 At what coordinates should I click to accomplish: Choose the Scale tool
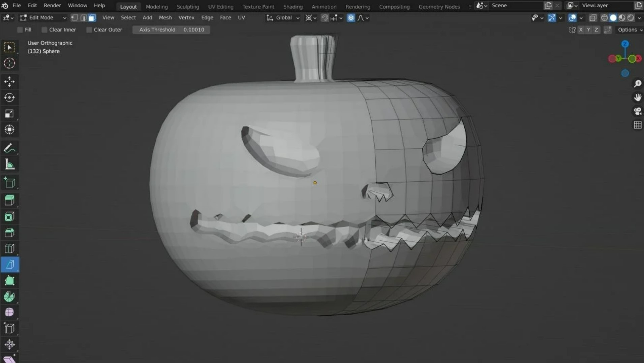click(x=9, y=114)
